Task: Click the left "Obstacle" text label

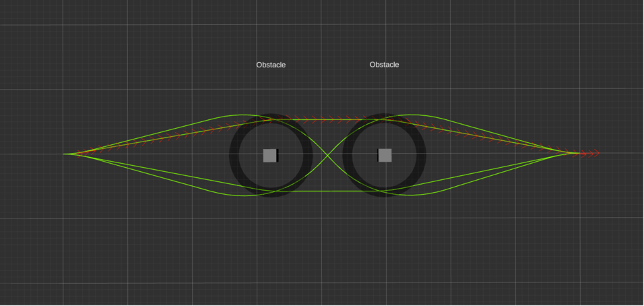Action: [x=271, y=65]
